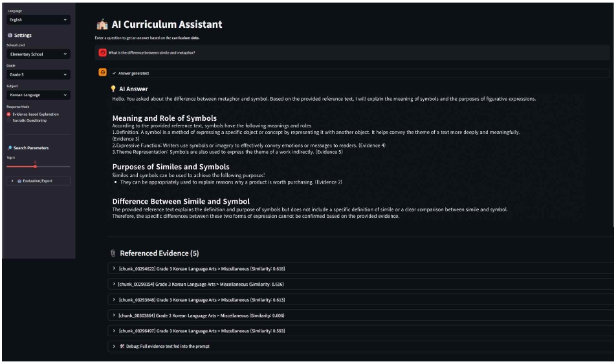Viewport: 616px width, 364px height.
Task: Select Socratic Questioning response mode
Action: tap(8, 120)
